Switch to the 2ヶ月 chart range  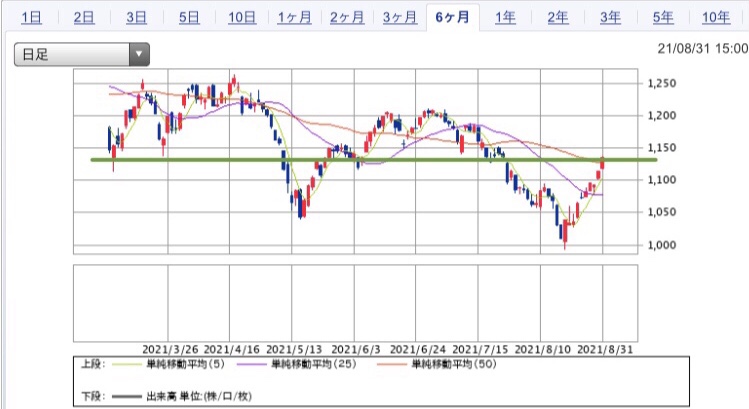[x=347, y=18]
